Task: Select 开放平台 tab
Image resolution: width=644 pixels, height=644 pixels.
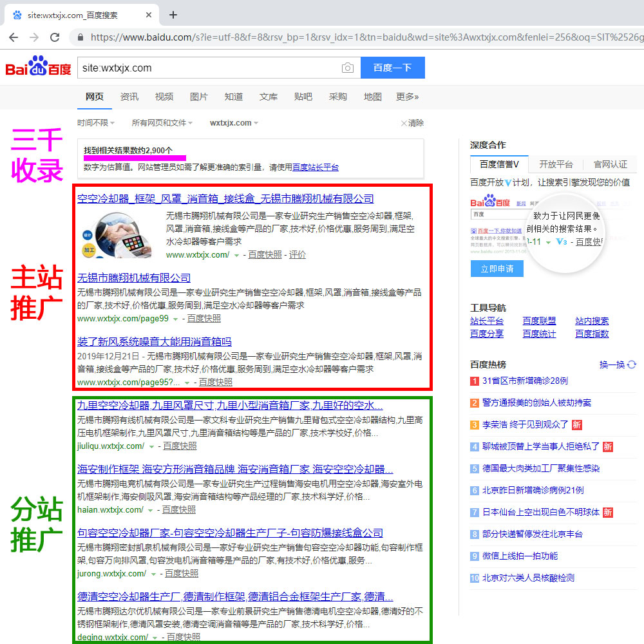Action: [x=556, y=164]
